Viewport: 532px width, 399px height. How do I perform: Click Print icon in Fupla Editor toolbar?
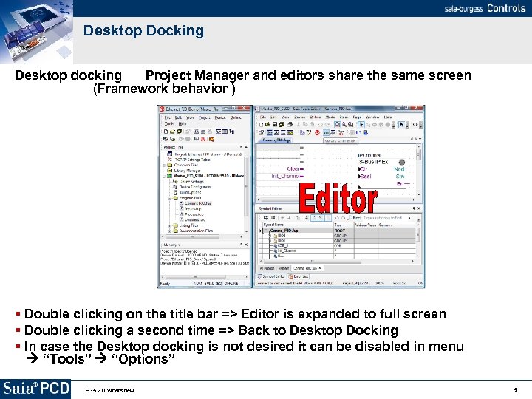[290, 125]
